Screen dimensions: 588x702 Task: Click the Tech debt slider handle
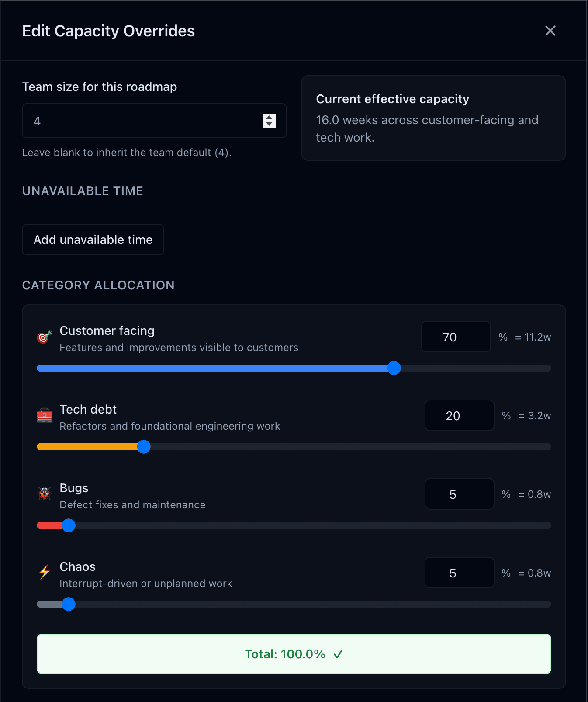click(x=144, y=447)
